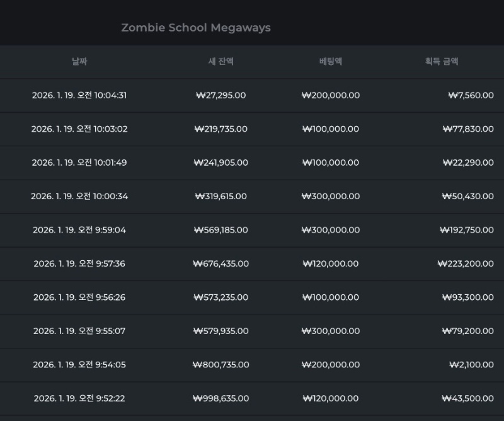The image size is (504, 421).
Task: Click the 획득 금액 column header
Action: pyautogui.click(x=442, y=62)
